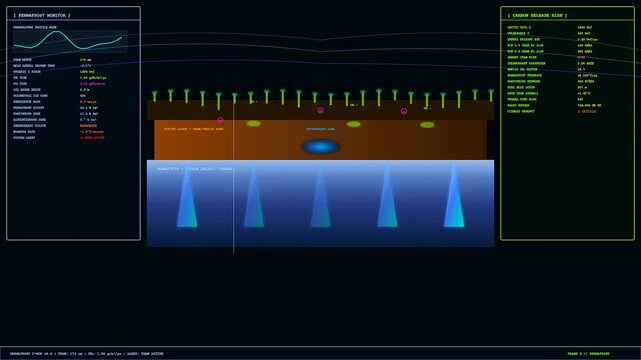641x360 pixels.
Task: Click the Thermokarst Expansion row
Action: pos(551,63)
